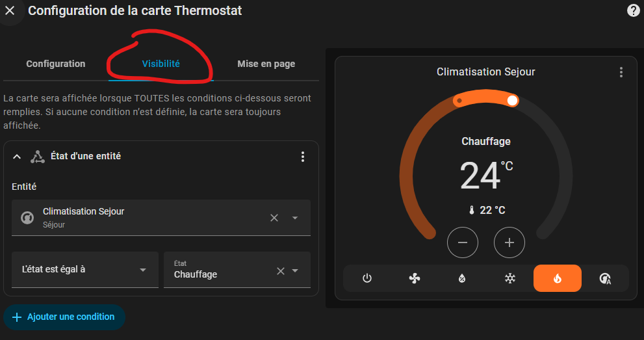Clear the Climatisation Sejour entity selection

[x=274, y=218]
